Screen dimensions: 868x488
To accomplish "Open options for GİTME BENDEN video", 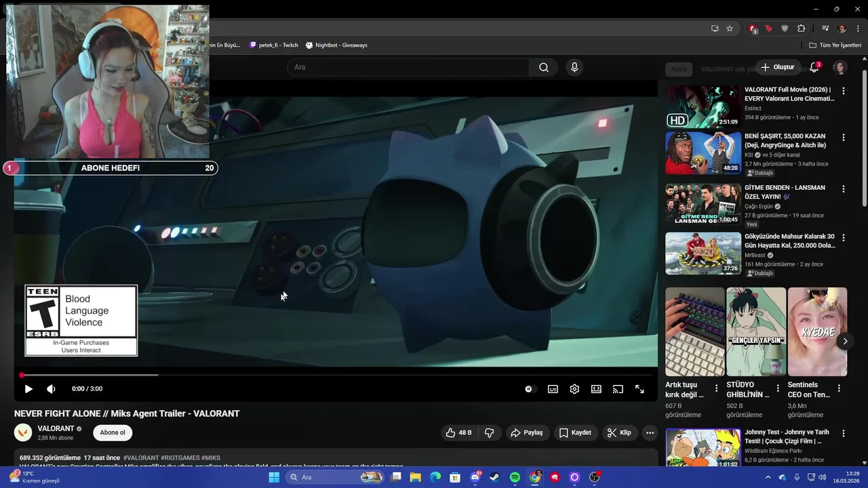I will [844, 188].
